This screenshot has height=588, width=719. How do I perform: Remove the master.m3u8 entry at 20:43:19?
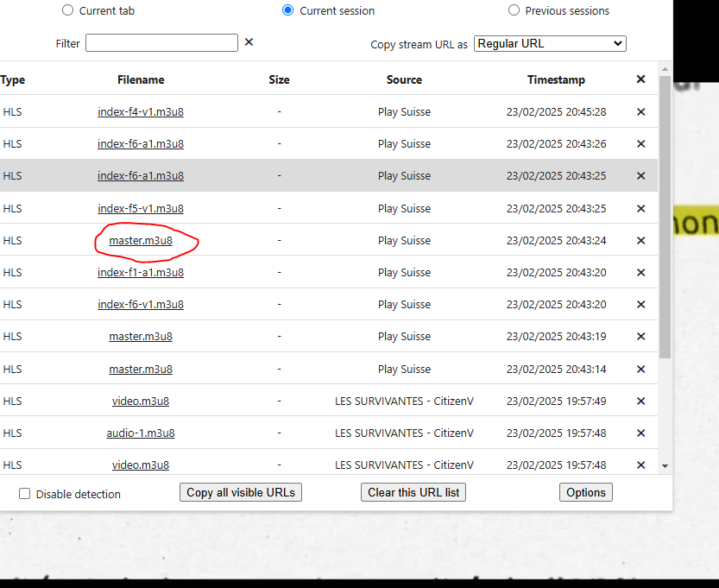pyautogui.click(x=641, y=337)
